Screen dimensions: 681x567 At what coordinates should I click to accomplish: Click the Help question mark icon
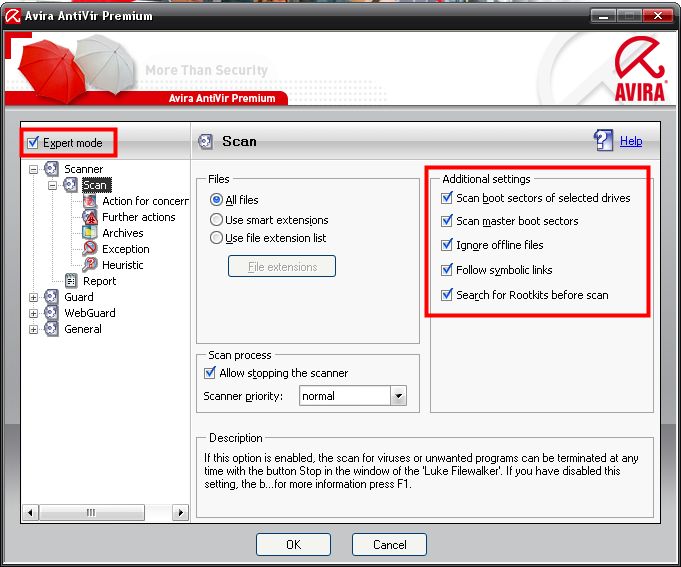603,141
